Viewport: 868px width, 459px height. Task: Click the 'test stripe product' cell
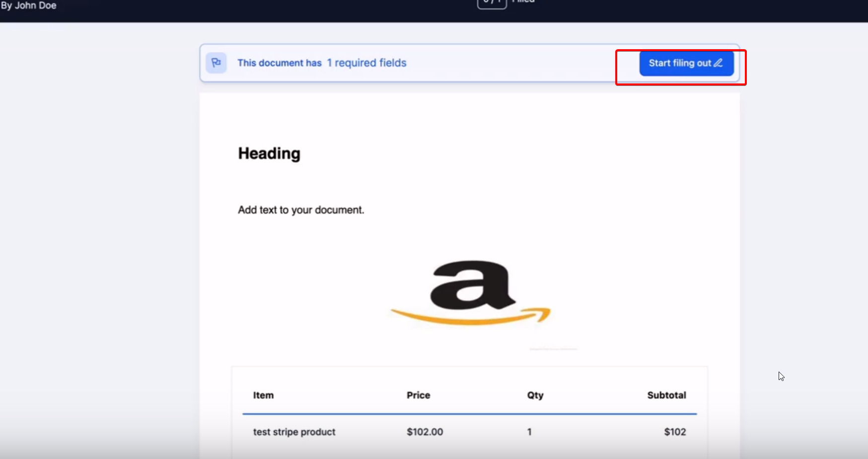(294, 432)
